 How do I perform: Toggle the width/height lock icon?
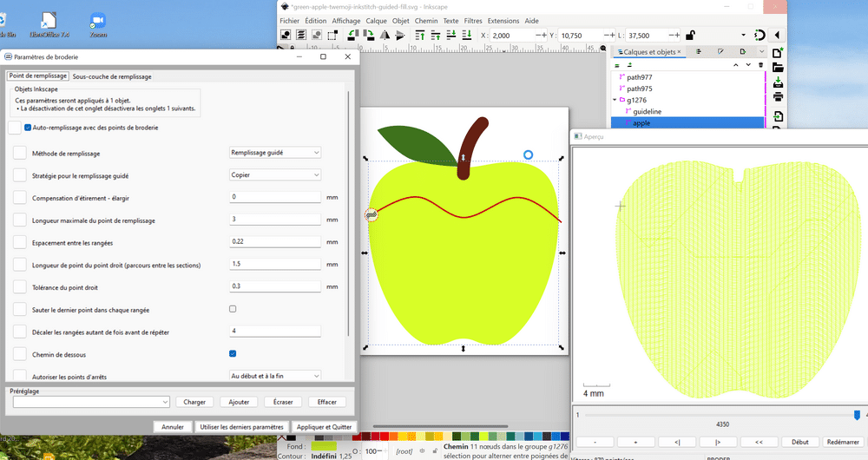point(690,35)
